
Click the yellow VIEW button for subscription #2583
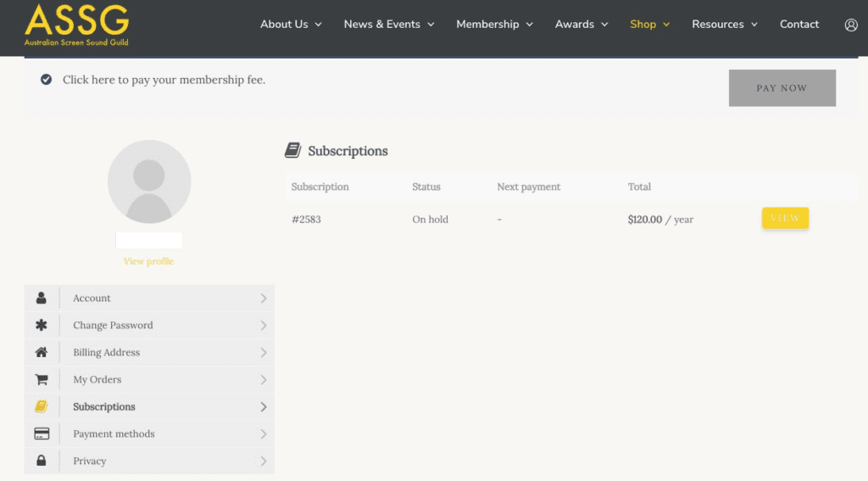pyautogui.click(x=785, y=218)
